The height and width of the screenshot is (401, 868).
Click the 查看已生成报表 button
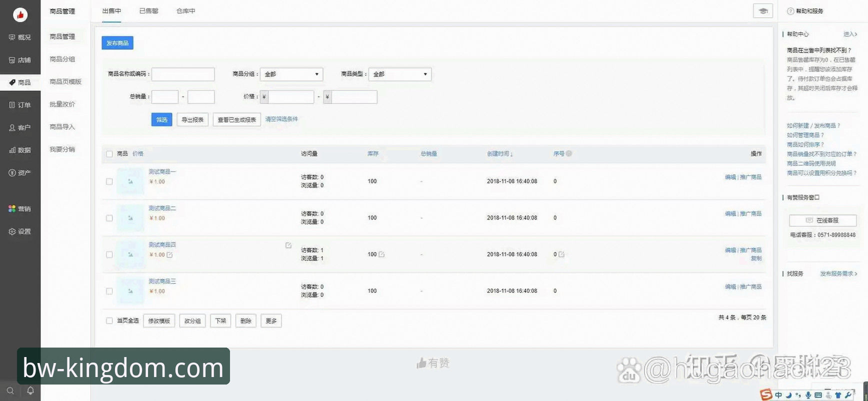(237, 120)
